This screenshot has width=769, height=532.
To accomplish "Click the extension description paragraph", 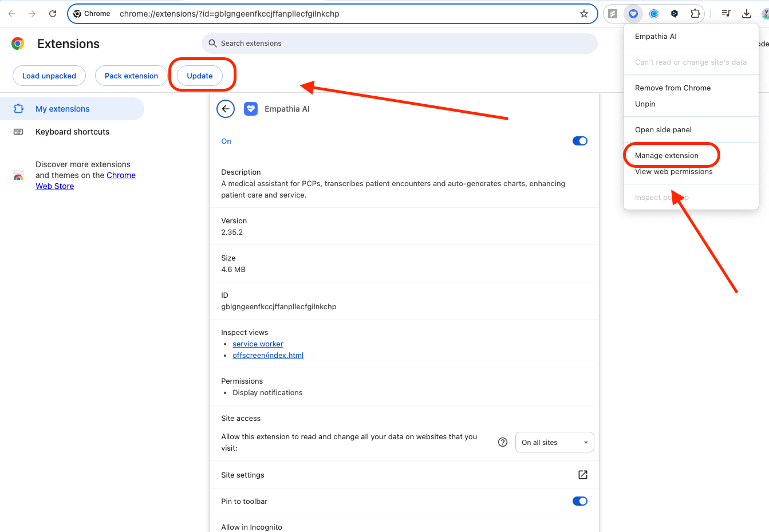I will (x=393, y=189).
